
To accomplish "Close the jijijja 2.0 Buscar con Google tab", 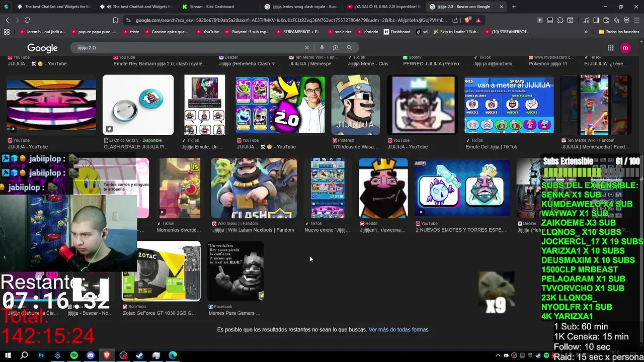I will coord(501,7).
